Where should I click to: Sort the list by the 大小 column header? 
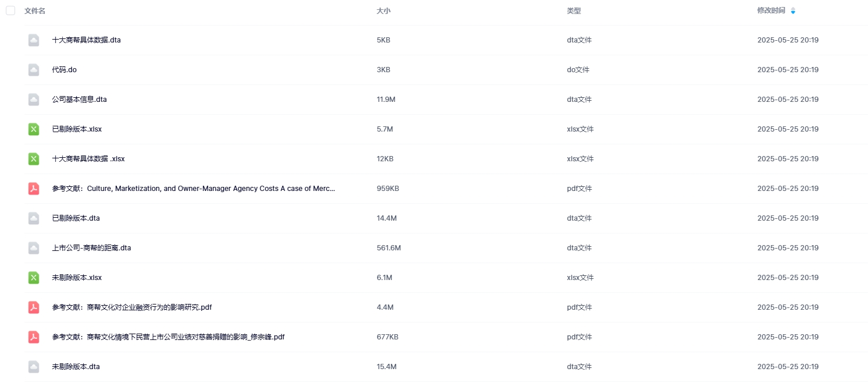(x=383, y=11)
